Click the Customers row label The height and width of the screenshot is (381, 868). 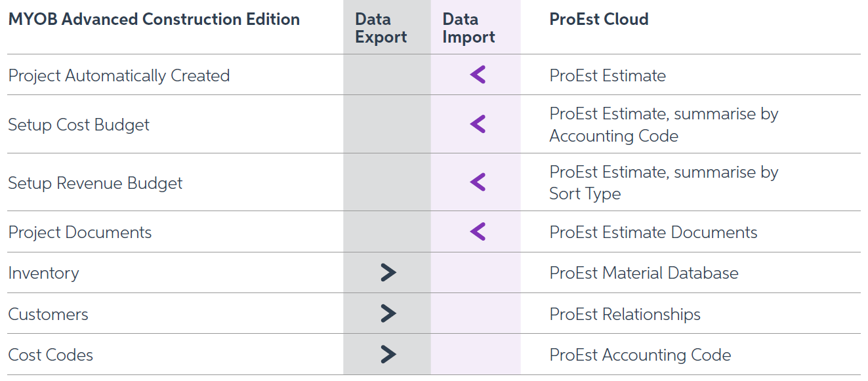coord(48,314)
